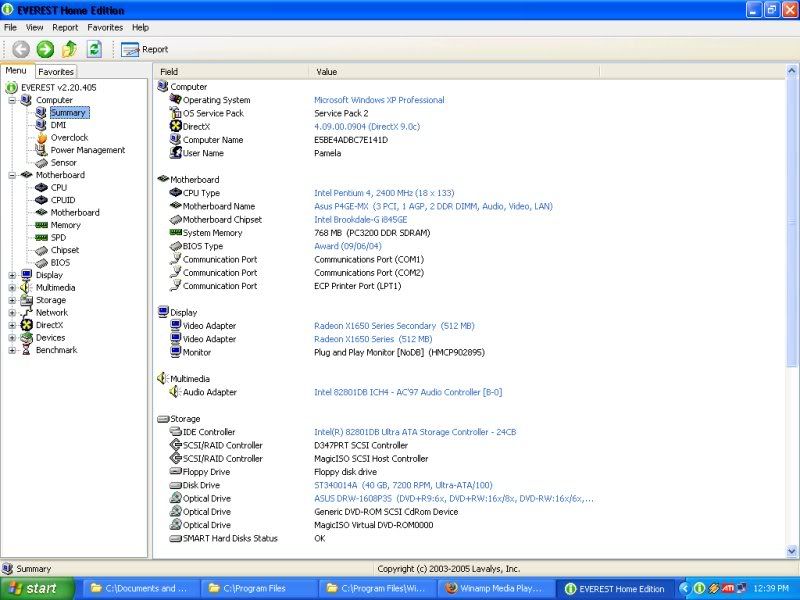The width and height of the screenshot is (800, 600).
Task: Open the View menu
Action: click(x=34, y=27)
